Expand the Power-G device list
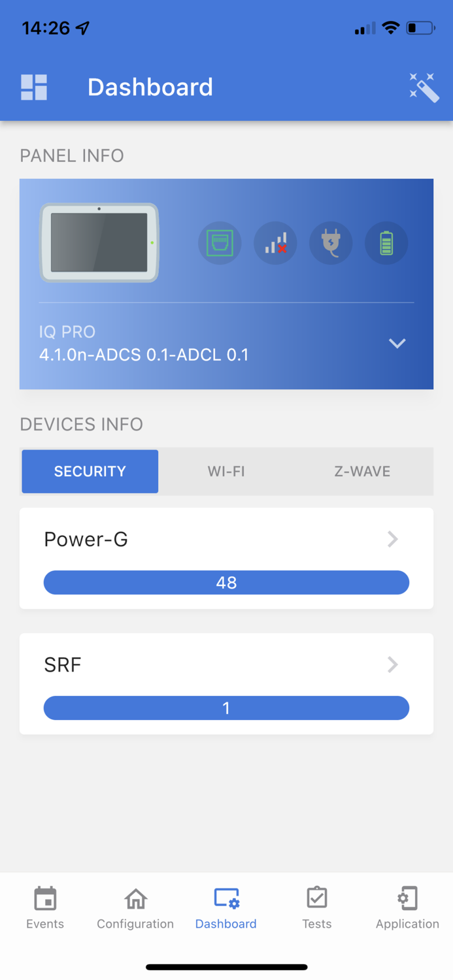The image size is (453, 980). [x=392, y=539]
